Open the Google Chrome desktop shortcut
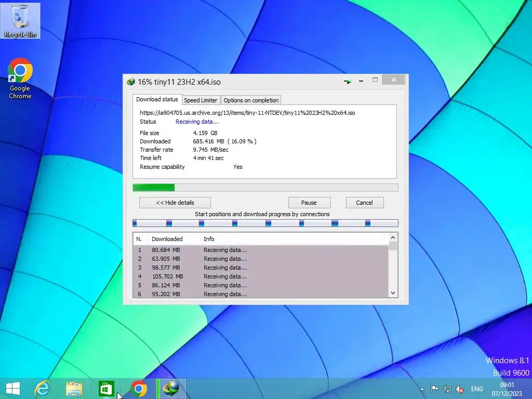 (x=20, y=78)
